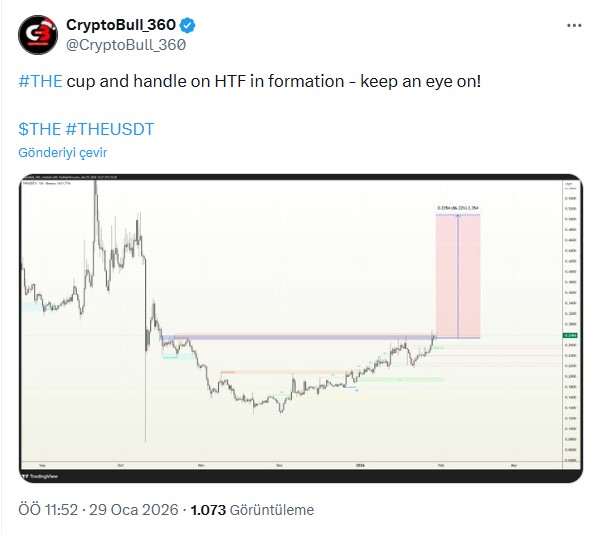Click the purple horizontal resistance band

pyautogui.click(x=300, y=337)
